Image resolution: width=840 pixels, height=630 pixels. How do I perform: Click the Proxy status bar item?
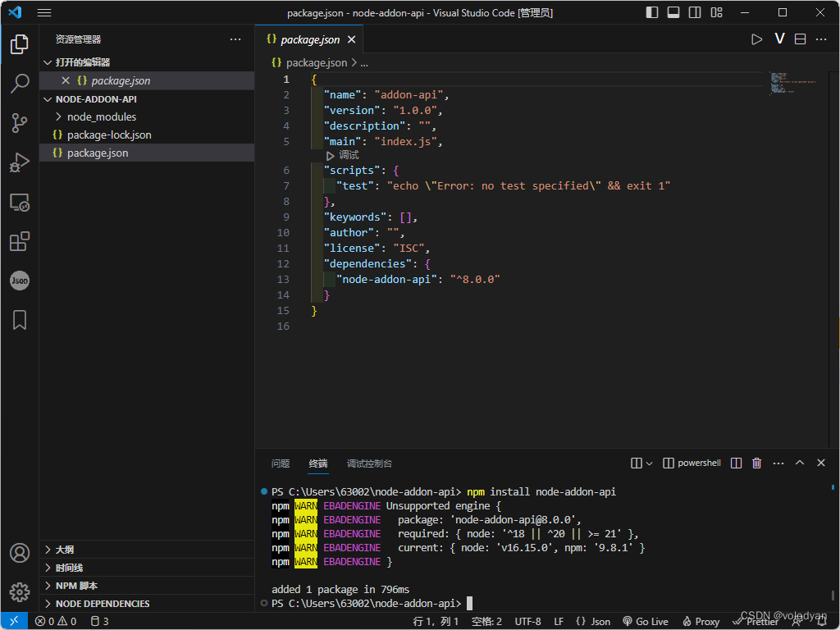(701, 622)
